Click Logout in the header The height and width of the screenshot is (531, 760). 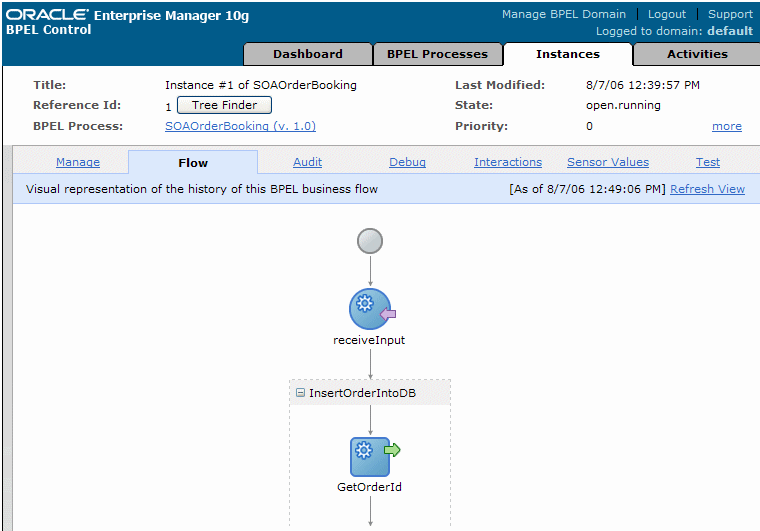point(666,14)
